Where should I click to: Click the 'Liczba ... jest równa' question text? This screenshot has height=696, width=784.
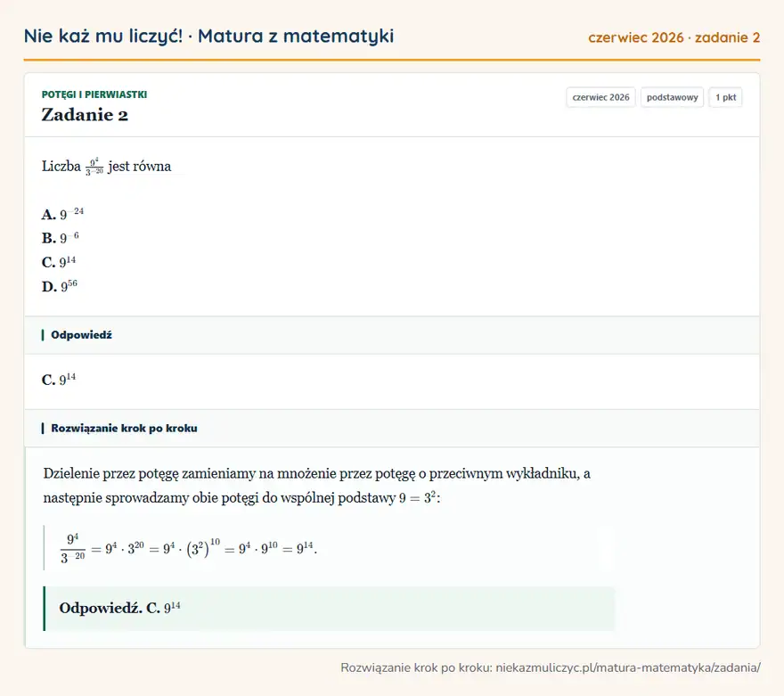click(x=107, y=166)
